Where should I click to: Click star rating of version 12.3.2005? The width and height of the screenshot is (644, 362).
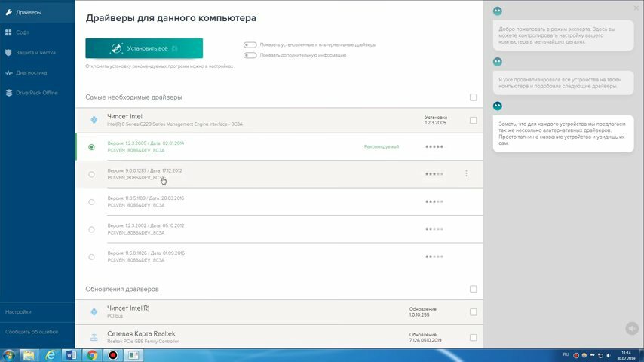tap(434, 147)
